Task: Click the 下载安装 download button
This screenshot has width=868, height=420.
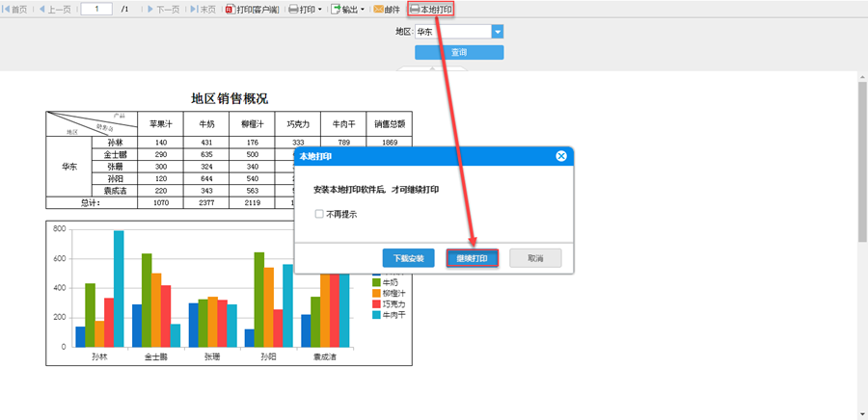Action: pos(409,258)
